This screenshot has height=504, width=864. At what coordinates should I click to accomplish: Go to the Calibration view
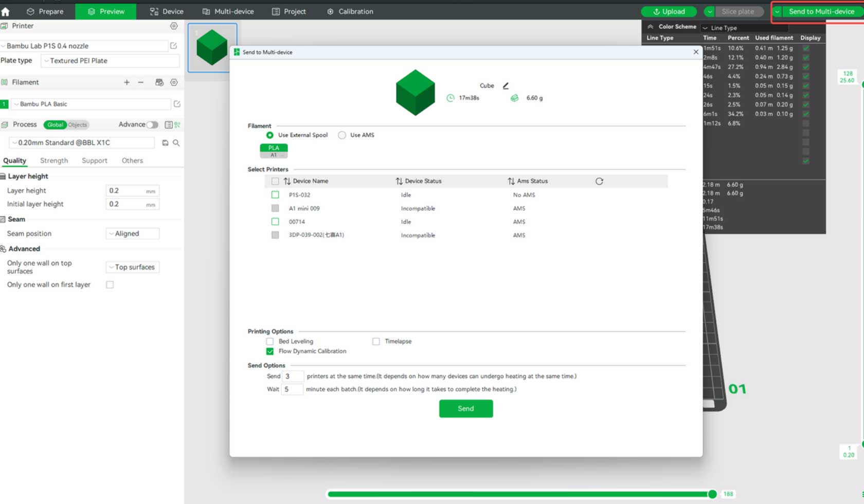(350, 11)
